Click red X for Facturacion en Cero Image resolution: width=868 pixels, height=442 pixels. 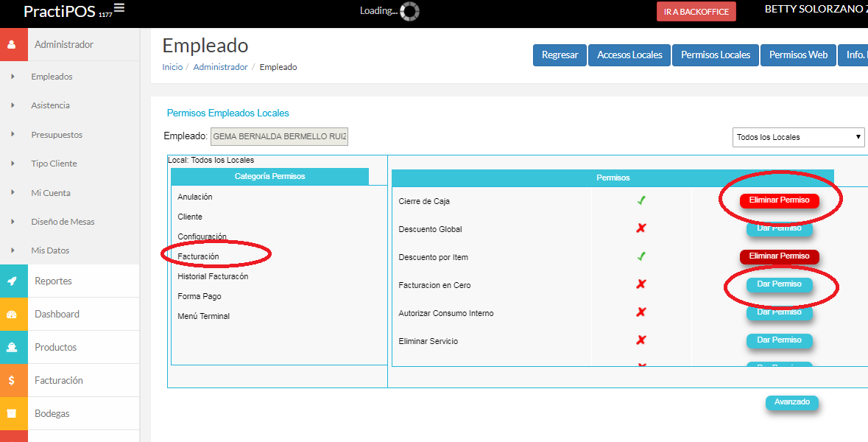pos(641,284)
